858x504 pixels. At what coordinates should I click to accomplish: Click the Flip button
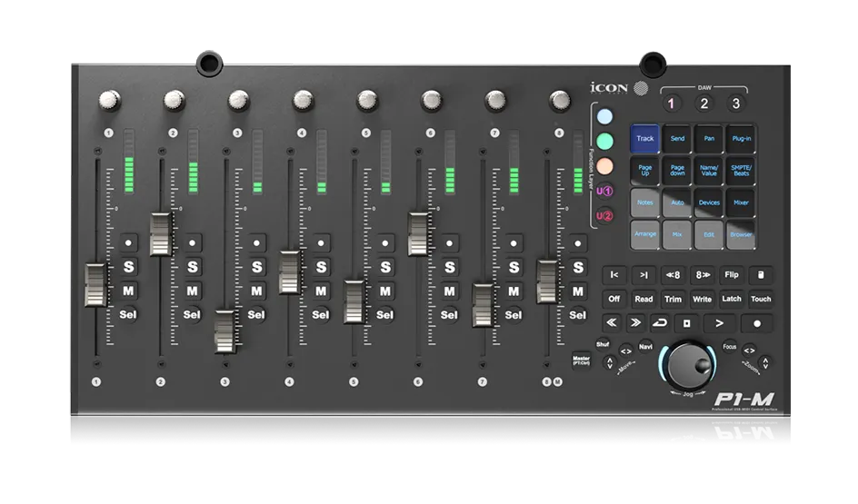coord(732,275)
